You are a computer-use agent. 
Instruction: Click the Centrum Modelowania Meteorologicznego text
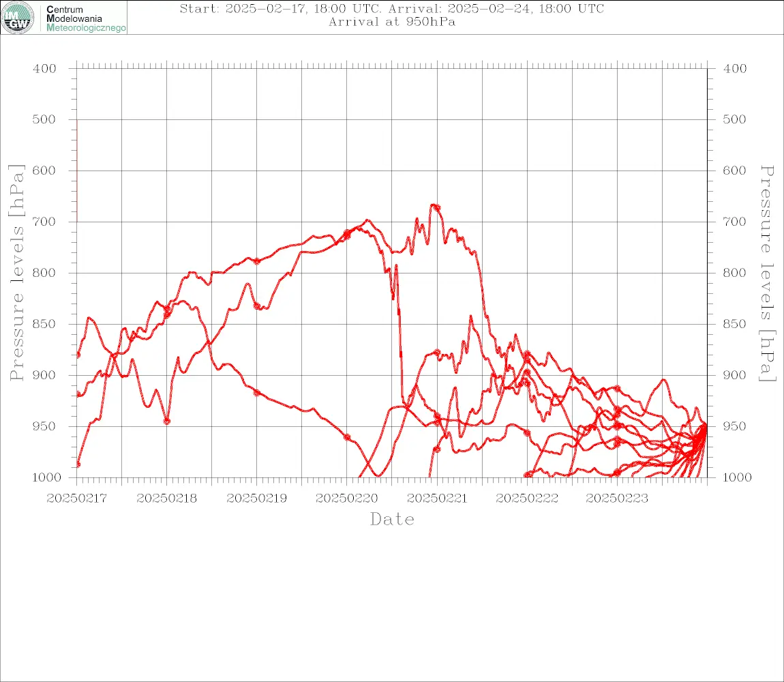[86, 18]
